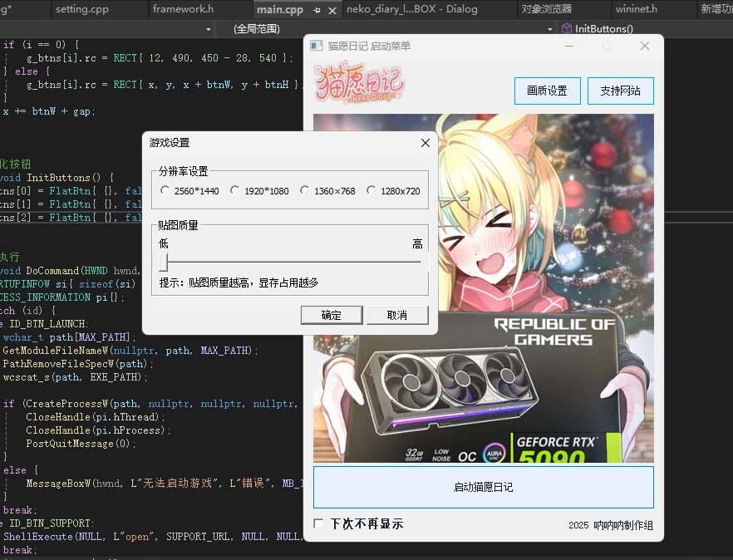This screenshot has height=560, width=733.
Task: Open the 支持网站 link button
Action: 620,91
